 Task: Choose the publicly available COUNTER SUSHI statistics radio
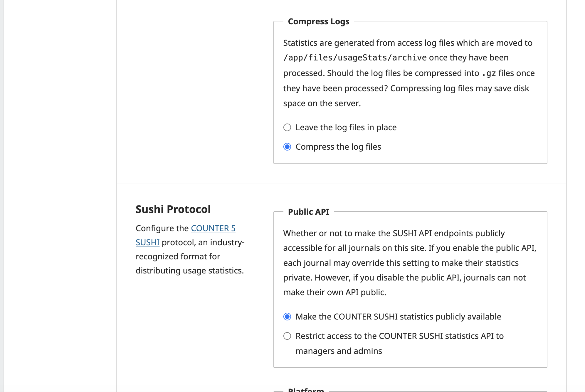tap(287, 317)
